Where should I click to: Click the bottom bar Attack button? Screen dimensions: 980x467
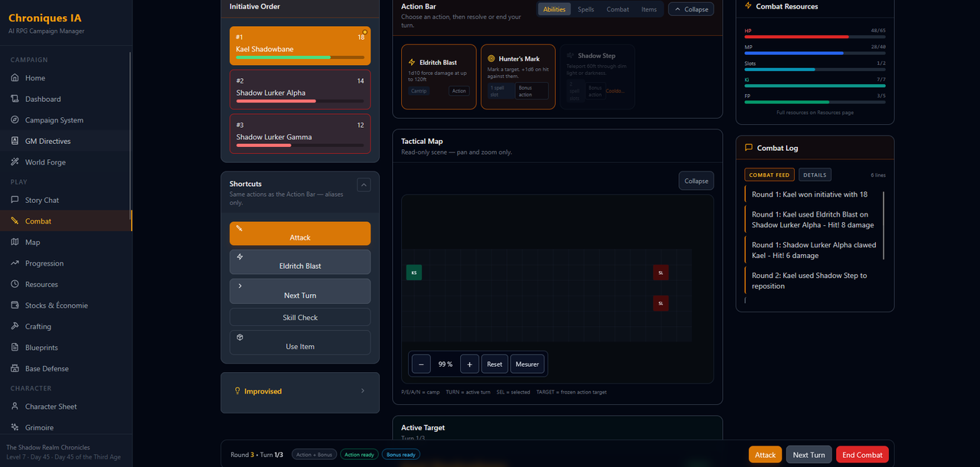pos(766,455)
